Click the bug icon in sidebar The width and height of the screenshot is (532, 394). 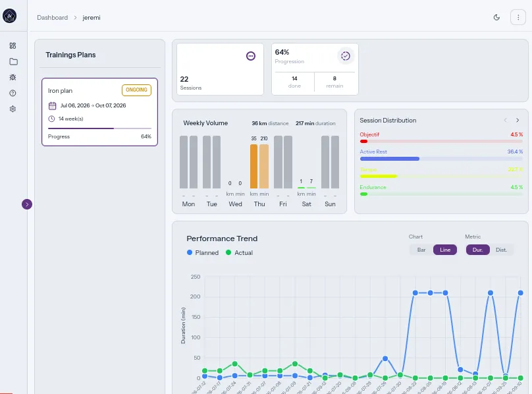(x=13, y=78)
